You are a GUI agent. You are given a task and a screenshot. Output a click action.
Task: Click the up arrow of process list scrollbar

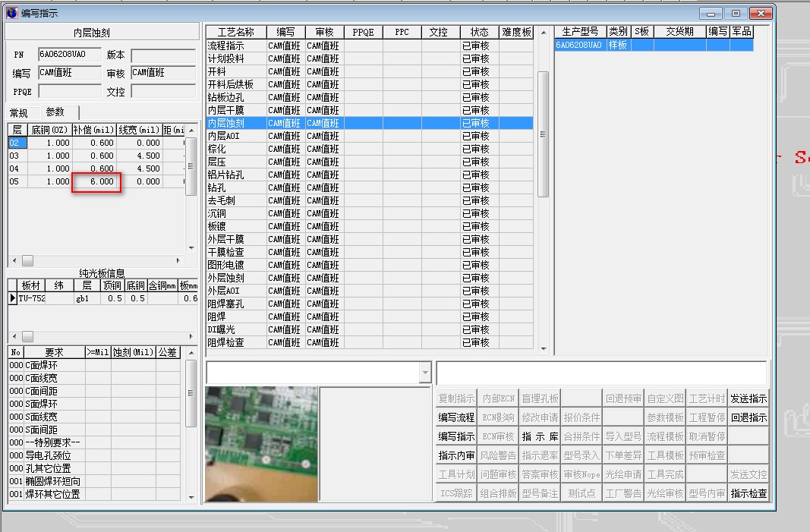[x=543, y=32]
